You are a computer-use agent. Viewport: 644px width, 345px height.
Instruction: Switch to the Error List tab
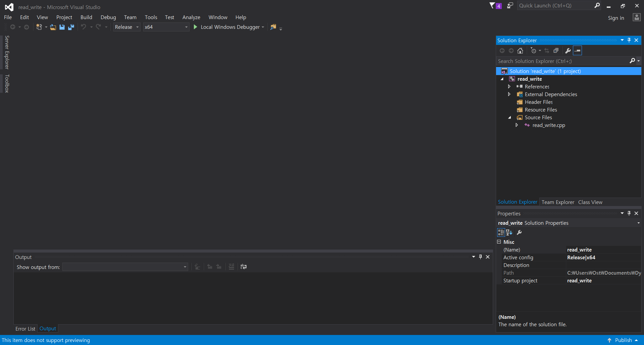pyautogui.click(x=25, y=329)
